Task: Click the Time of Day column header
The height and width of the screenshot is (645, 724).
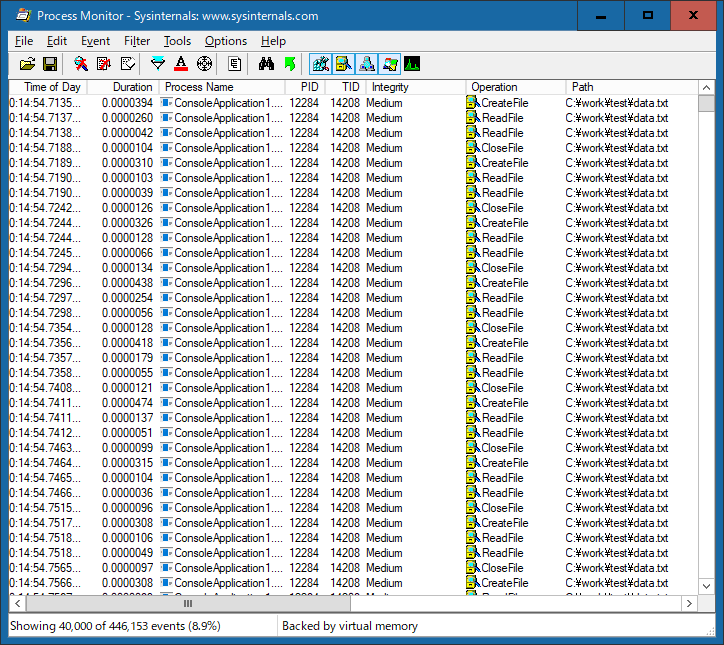Action: (x=48, y=87)
